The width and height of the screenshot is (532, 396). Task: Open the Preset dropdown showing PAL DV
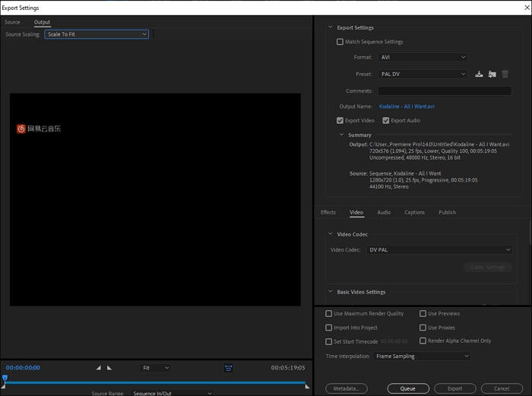coord(423,74)
